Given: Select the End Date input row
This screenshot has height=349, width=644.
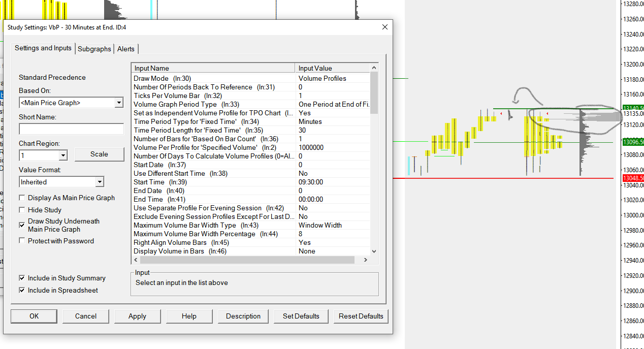Looking at the screenshot, I should click(251, 191).
